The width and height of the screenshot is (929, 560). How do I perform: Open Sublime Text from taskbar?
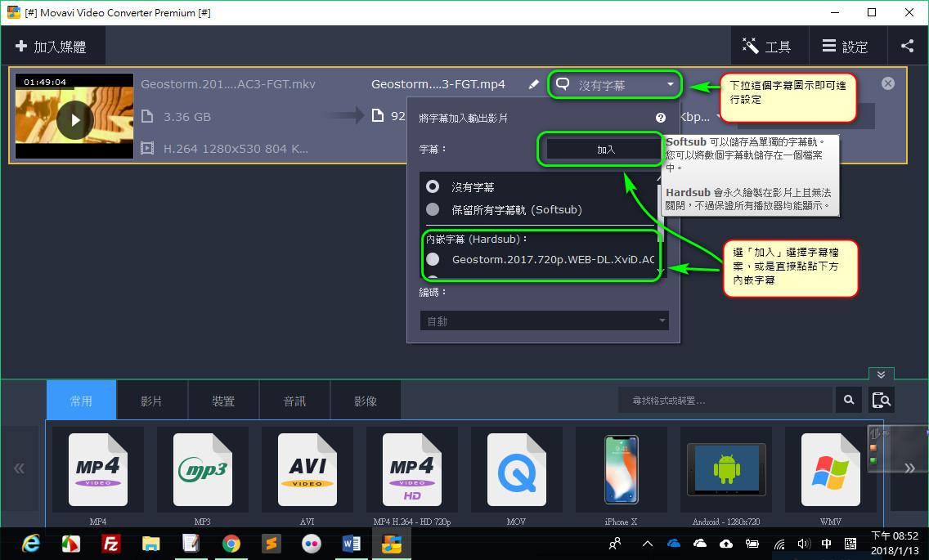(272, 544)
